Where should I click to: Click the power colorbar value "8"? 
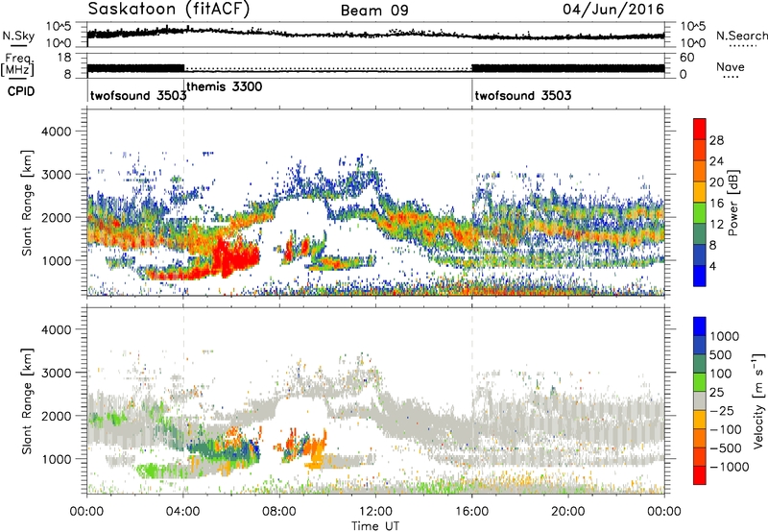click(712, 246)
